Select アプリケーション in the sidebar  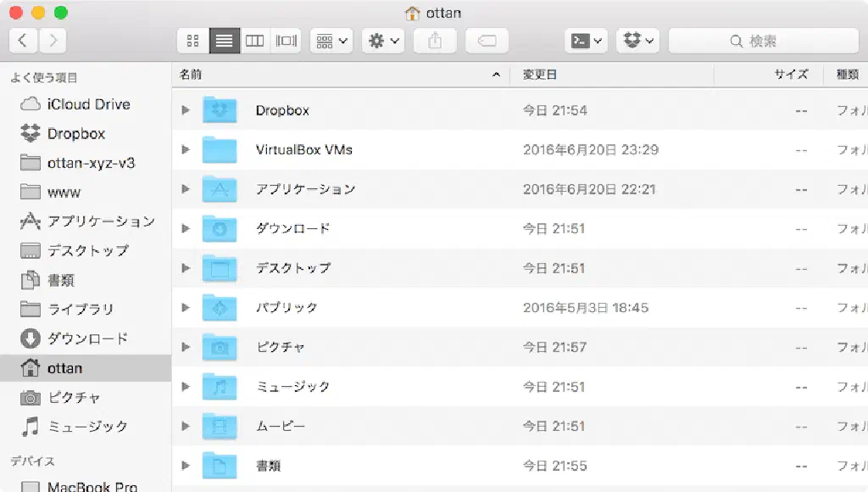[100, 221]
